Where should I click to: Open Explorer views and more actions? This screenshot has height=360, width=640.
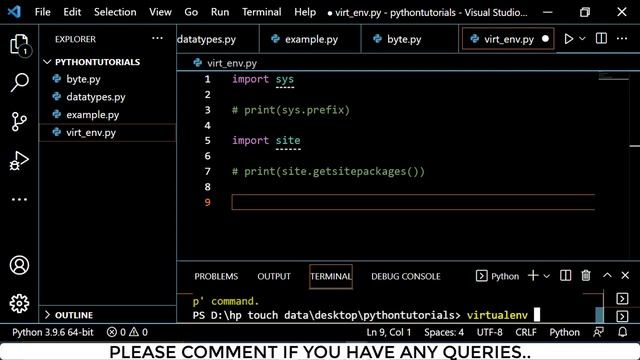[157, 39]
